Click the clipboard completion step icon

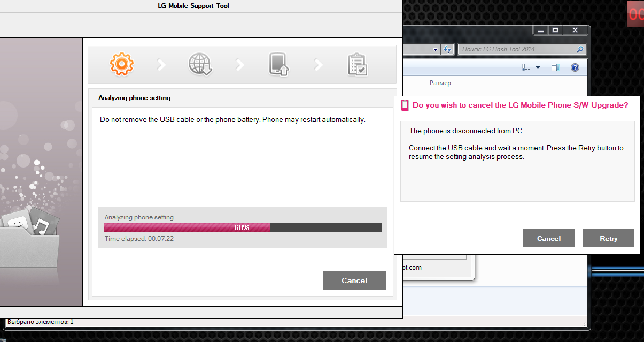coord(357,64)
